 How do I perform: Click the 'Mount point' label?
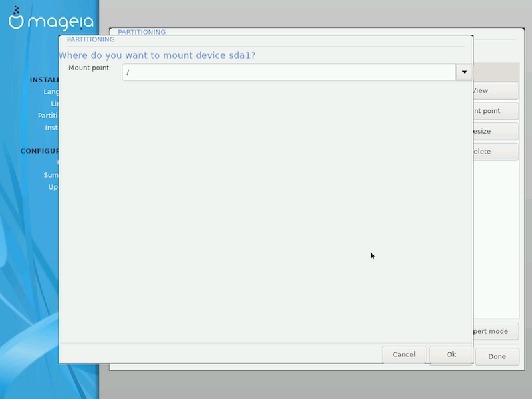[x=89, y=68]
